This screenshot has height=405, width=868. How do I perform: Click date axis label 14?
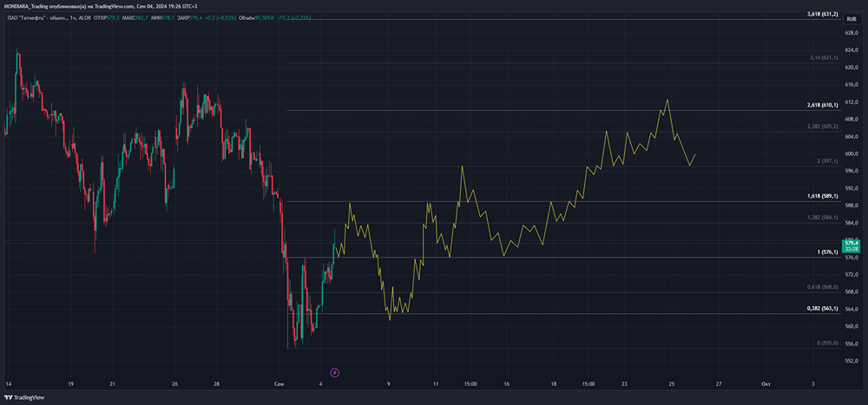coord(9,383)
